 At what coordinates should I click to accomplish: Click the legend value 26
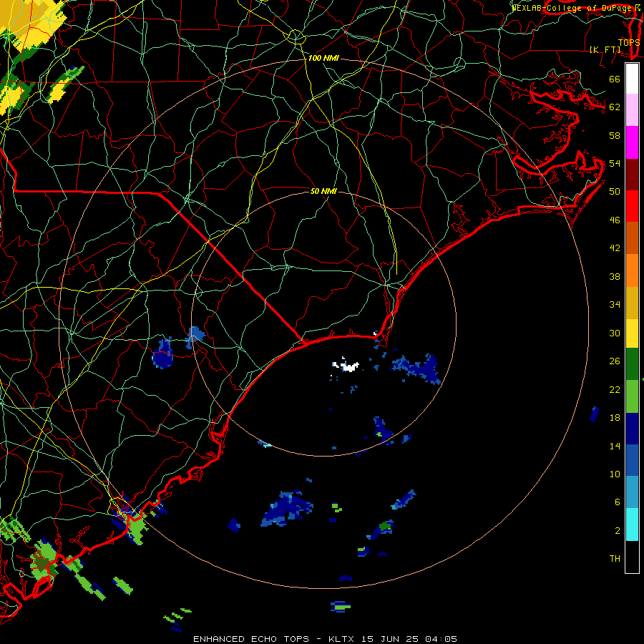[615, 361]
